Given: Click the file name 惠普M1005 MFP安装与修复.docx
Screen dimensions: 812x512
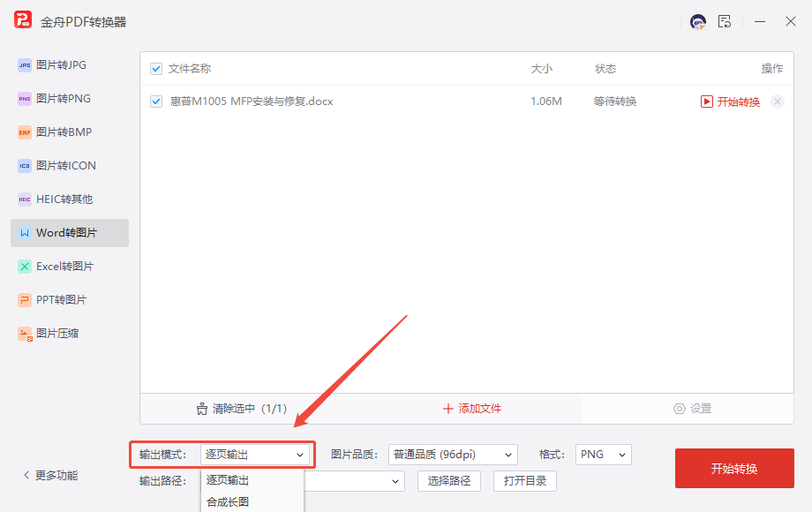Looking at the screenshot, I should pos(252,102).
